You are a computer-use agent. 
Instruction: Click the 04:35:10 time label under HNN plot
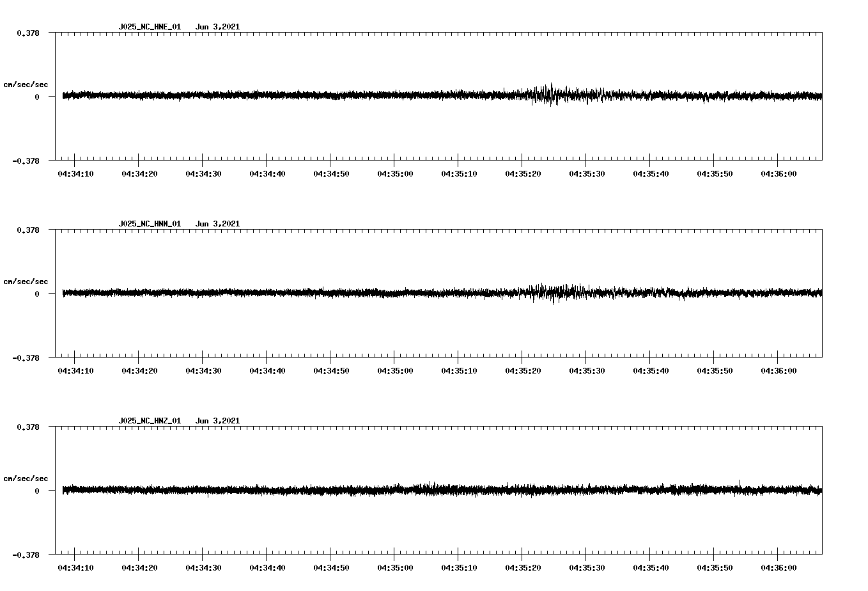tap(459, 371)
